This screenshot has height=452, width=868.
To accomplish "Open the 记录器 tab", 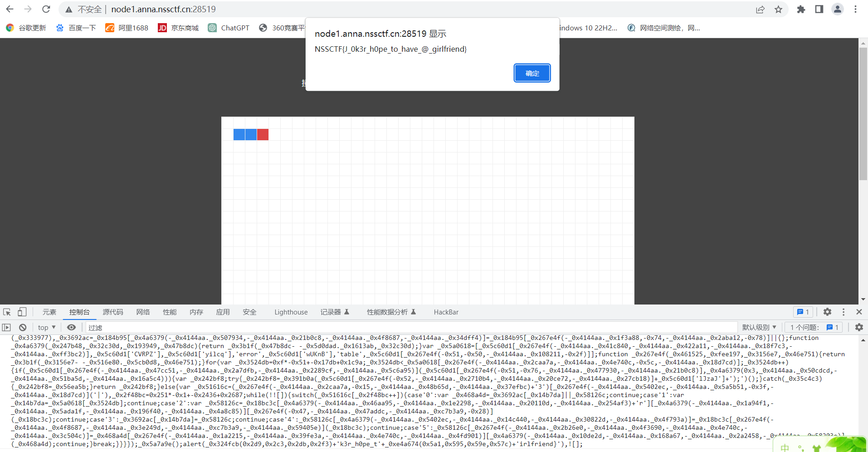I will [335, 312].
